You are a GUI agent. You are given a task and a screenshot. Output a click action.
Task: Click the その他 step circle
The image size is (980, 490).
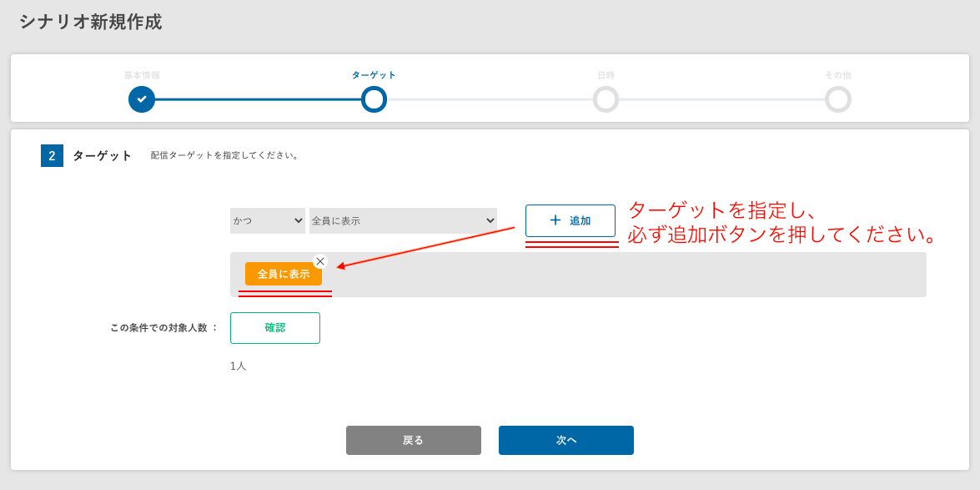(x=837, y=99)
